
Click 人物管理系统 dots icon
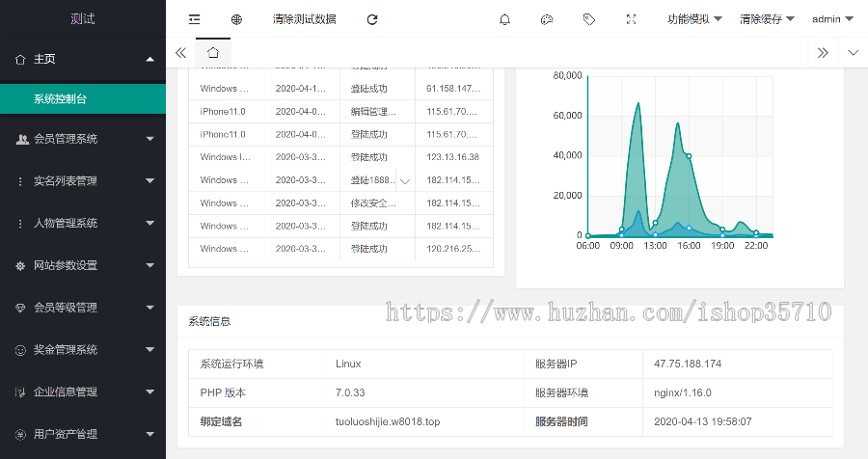point(20,224)
